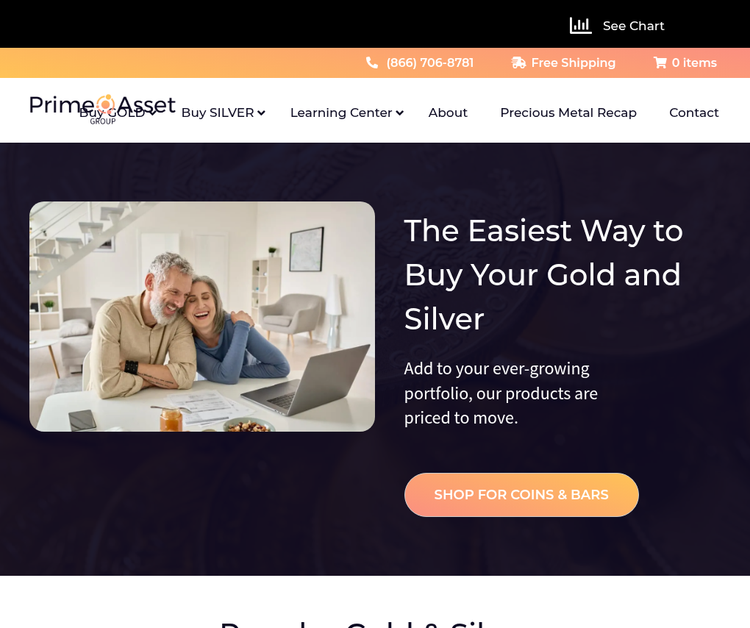Image resolution: width=750 pixels, height=628 pixels.
Task: Expand the Buy GOLD dropdown chevron
Action: [x=152, y=113]
